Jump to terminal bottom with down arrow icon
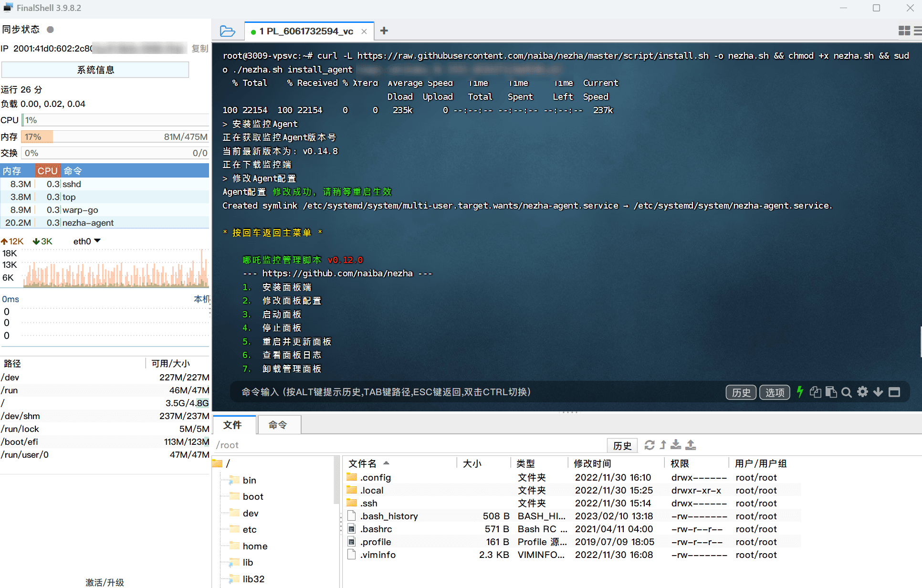The image size is (922, 588). (878, 392)
